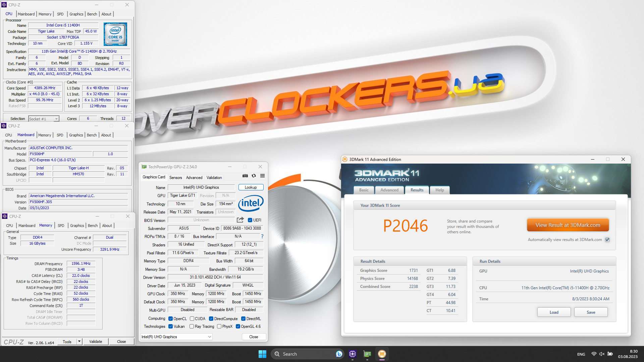
Task: Open Bing chat icon in search box
Action: coord(339,354)
